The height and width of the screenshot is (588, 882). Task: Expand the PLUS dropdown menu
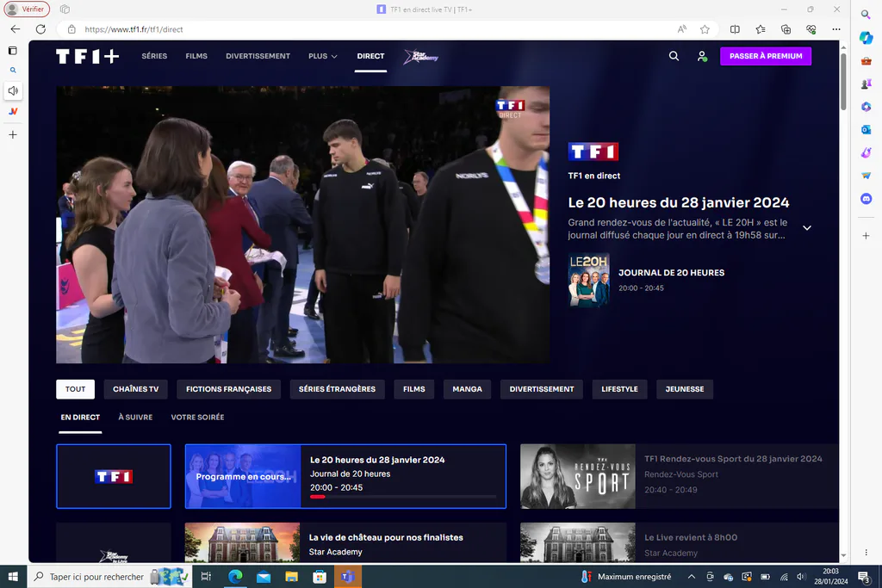[323, 56]
